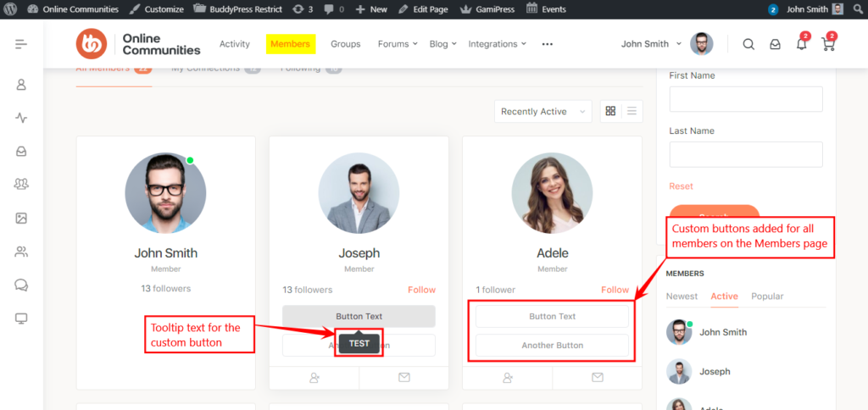Select the Popular members tab

[x=767, y=296]
